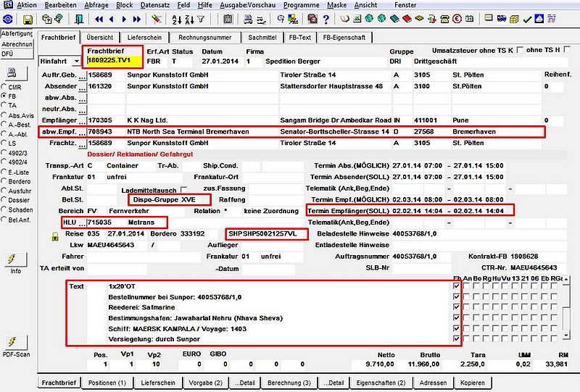Click the padlock icon beside Reise

click(x=55, y=237)
